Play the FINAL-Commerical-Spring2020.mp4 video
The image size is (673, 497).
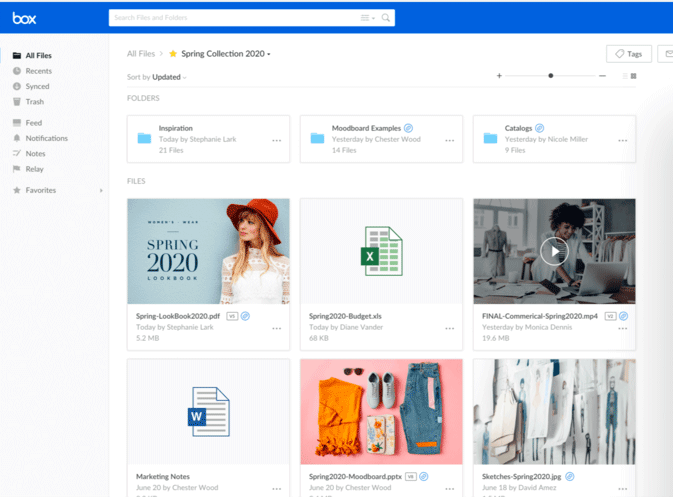point(555,252)
